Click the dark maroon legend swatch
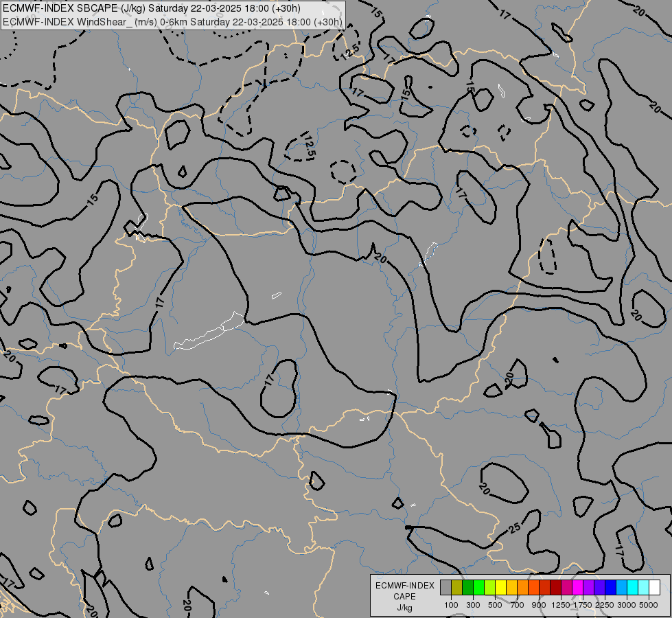Image resolution: width=672 pixels, height=618 pixels. (555, 588)
